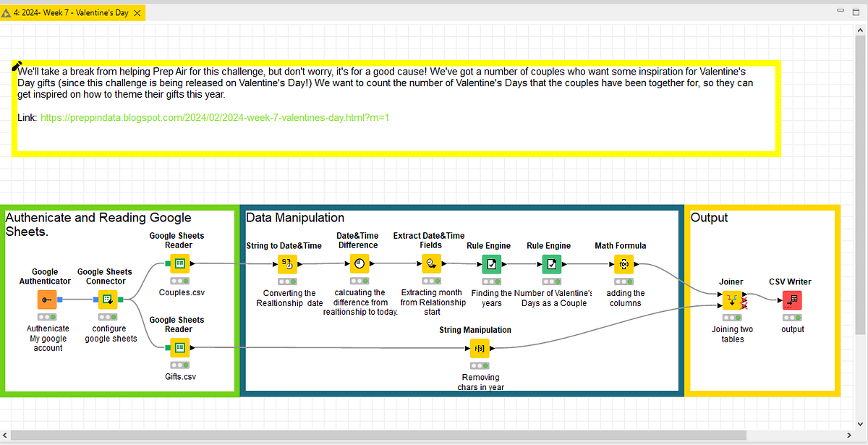The width and height of the screenshot is (868, 445).
Task: Select the Math Formula node adding the columns
Action: (x=624, y=264)
